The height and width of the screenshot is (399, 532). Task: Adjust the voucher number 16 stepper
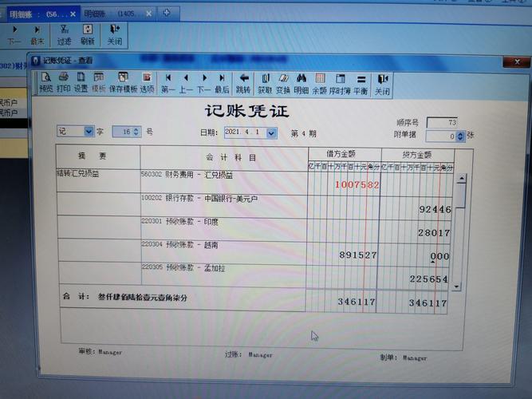136,132
